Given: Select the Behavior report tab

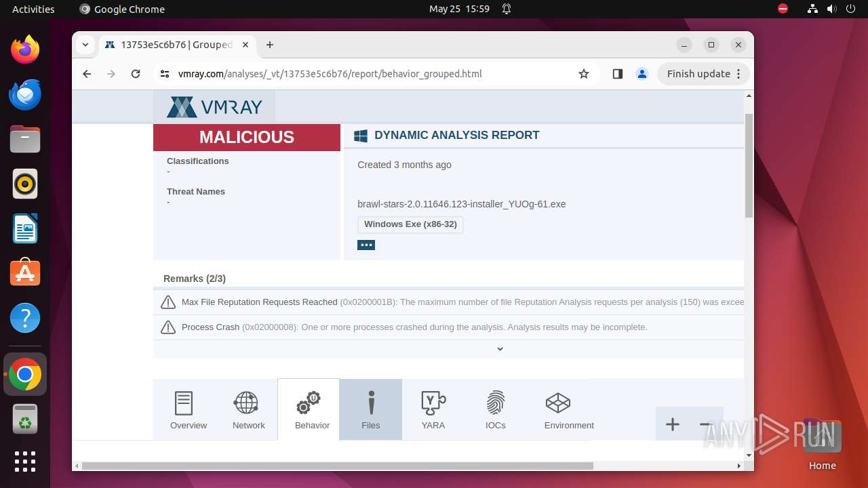Looking at the screenshot, I should point(309,410).
